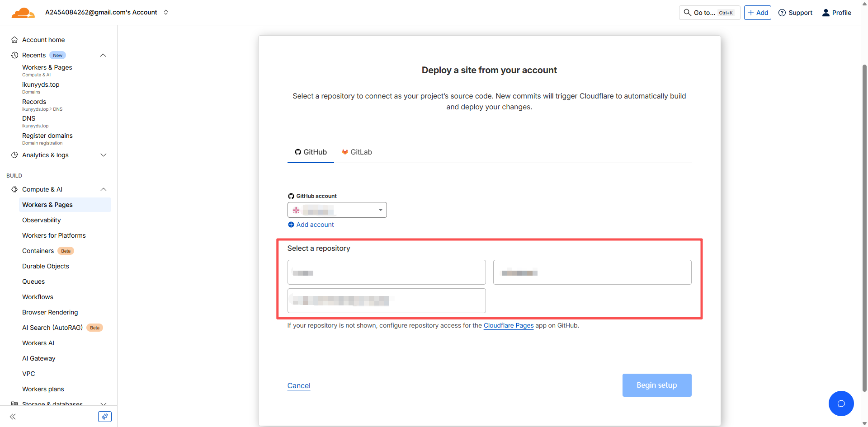Collapse the Compute & AI section

coord(103,189)
